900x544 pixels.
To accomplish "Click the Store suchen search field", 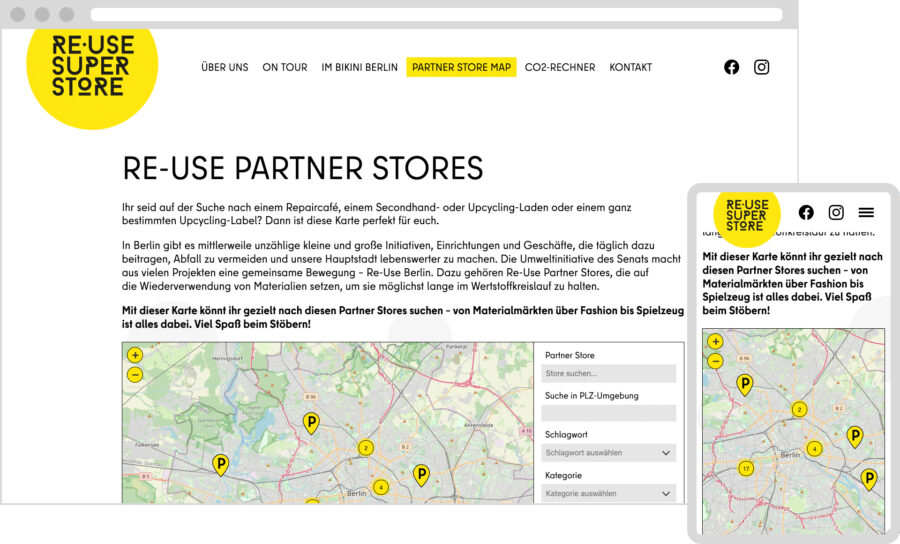I will (x=608, y=374).
